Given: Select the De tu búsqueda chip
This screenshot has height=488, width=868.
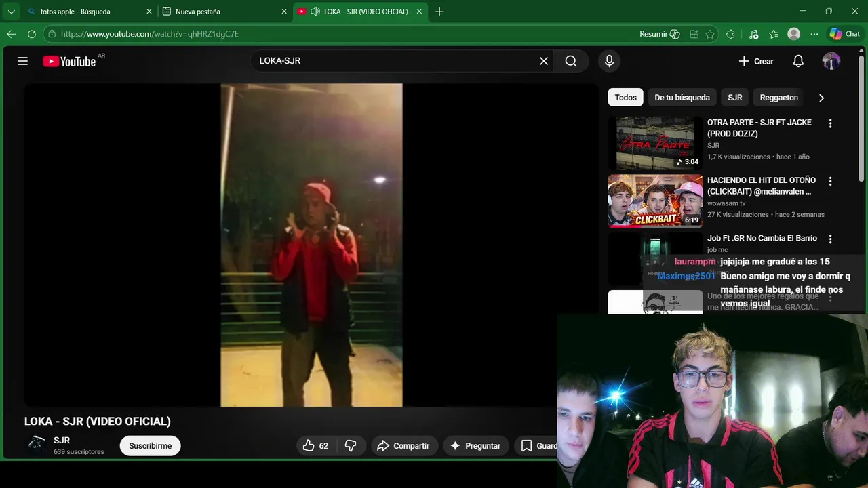Looking at the screenshot, I should [682, 98].
